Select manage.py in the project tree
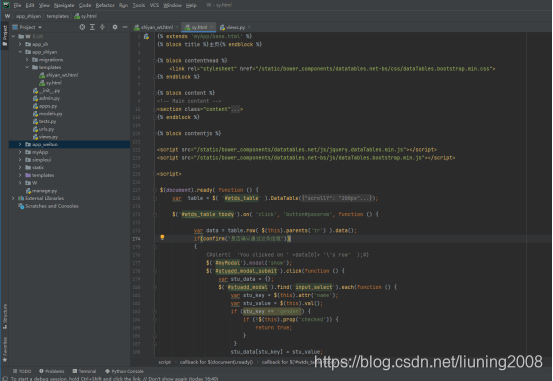The width and height of the screenshot is (553, 381). pos(41,191)
